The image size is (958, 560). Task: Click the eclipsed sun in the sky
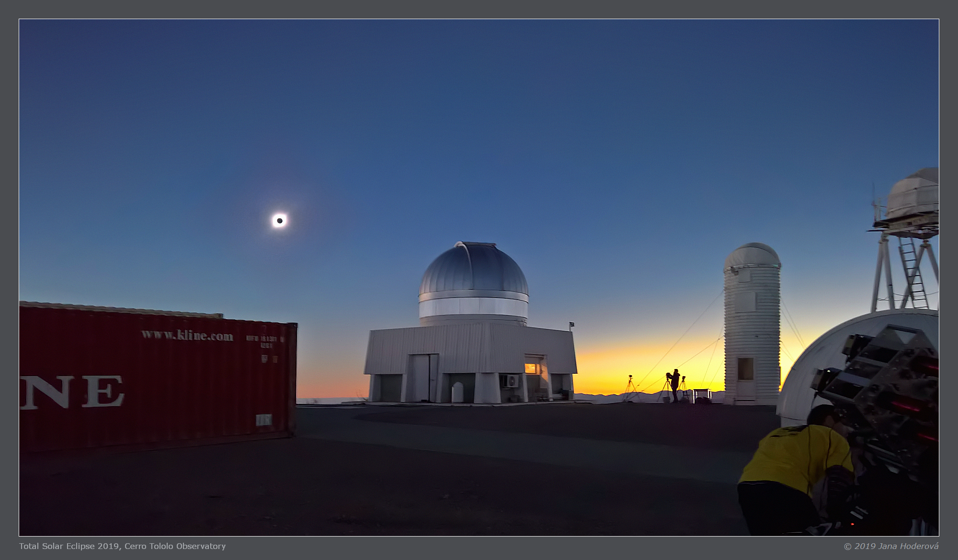(x=280, y=221)
